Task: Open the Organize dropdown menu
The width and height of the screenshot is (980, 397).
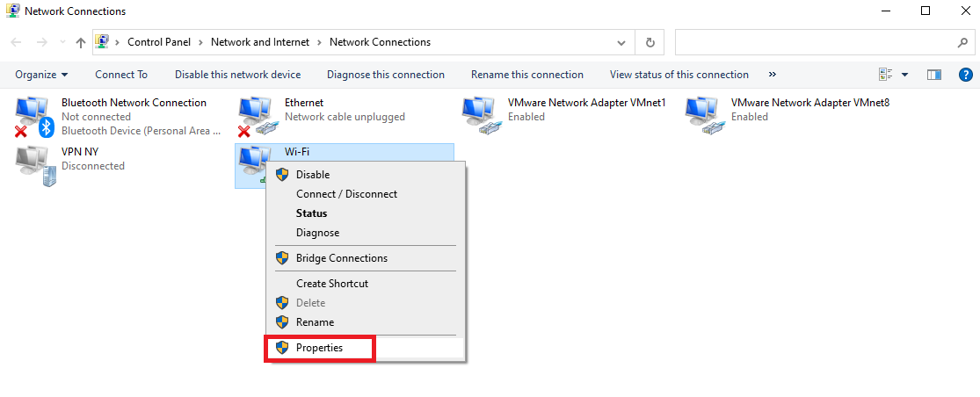Action: click(x=41, y=75)
